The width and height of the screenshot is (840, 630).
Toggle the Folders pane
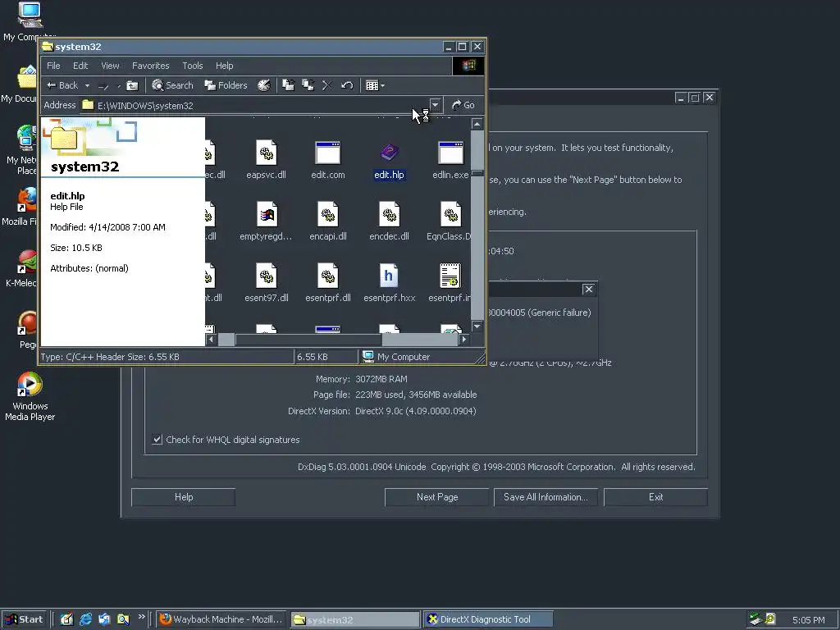(x=226, y=85)
